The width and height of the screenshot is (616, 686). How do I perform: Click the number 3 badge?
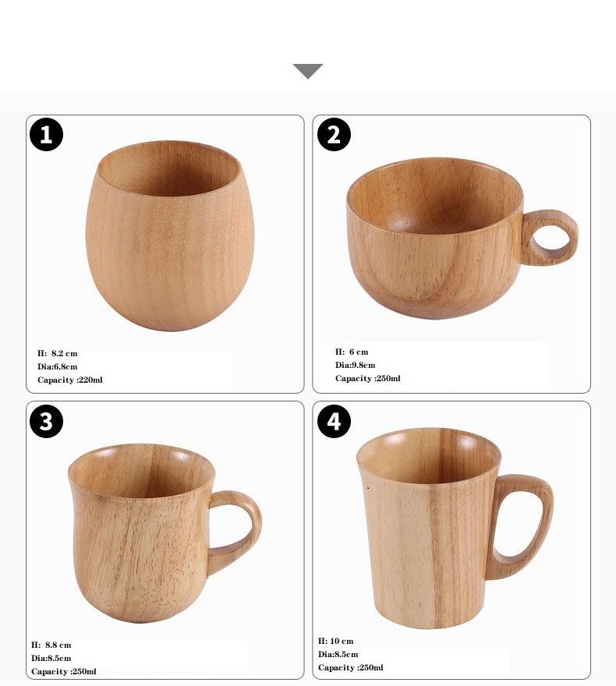[46, 421]
